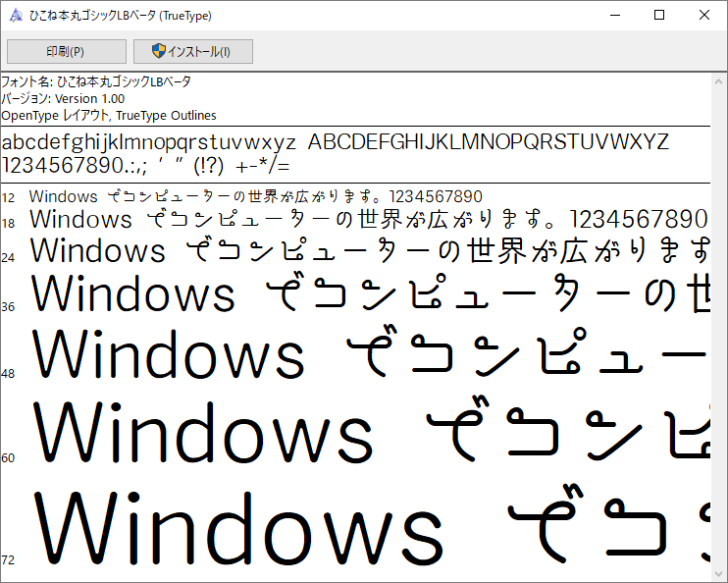Image resolution: width=728 pixels, height=583 pixels.
Task: Click the lowercase abcdefghijklm alphabet sample
Action: tap(148, 141)
